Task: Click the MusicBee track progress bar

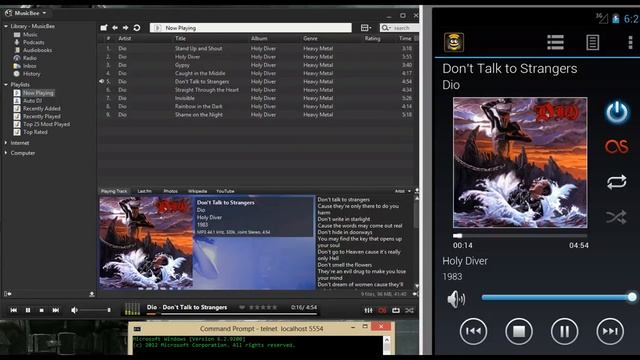Action: [232, 314]
